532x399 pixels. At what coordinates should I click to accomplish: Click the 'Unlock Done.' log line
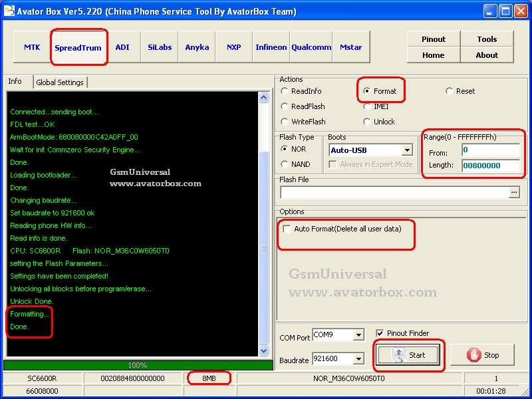coord(31,301)
